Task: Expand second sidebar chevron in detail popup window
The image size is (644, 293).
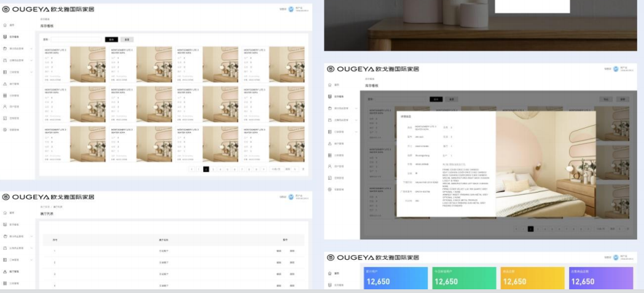Action: [x=356, y=120]
